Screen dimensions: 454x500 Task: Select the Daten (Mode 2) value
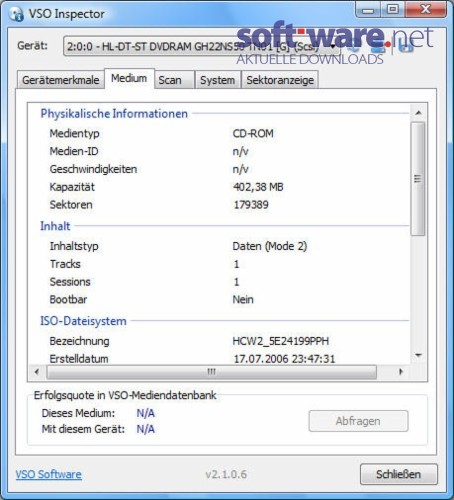tap(270, 246)
